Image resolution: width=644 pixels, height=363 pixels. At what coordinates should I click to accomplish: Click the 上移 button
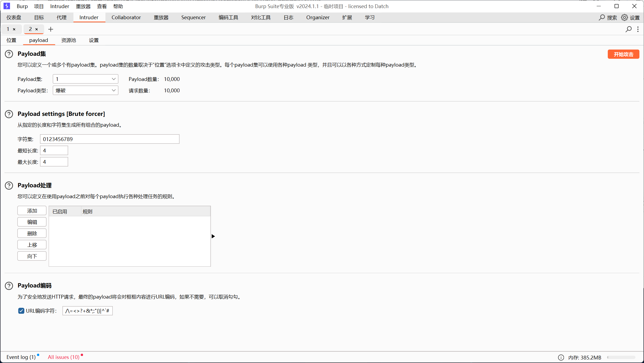(32, 245)
